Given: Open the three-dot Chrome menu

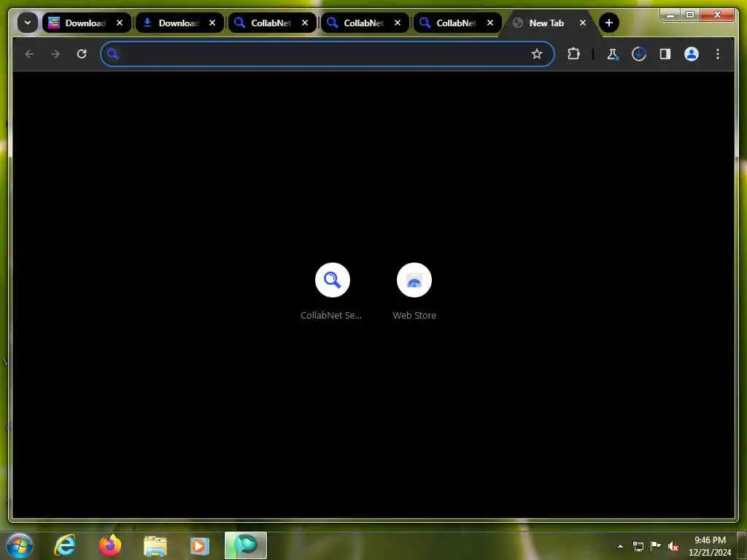Looking at the screenshot, I should pos(718,54).
